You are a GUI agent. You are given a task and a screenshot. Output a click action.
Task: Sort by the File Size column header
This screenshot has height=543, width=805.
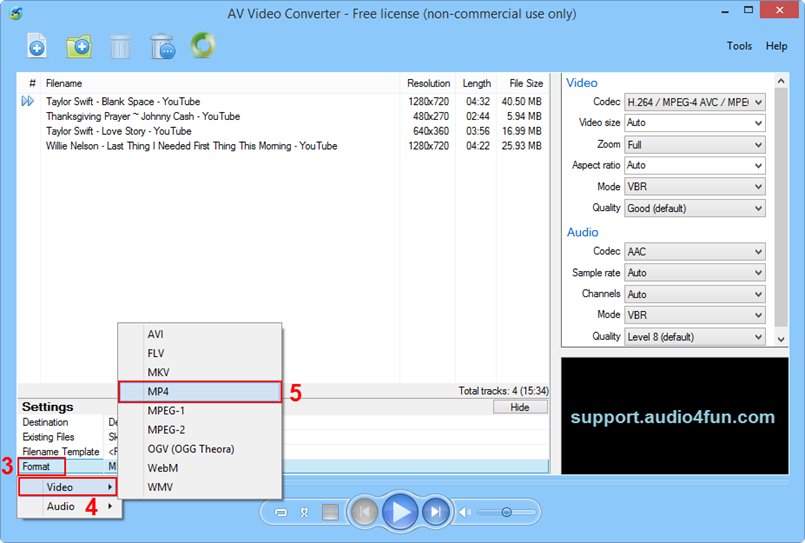[523, 83]
